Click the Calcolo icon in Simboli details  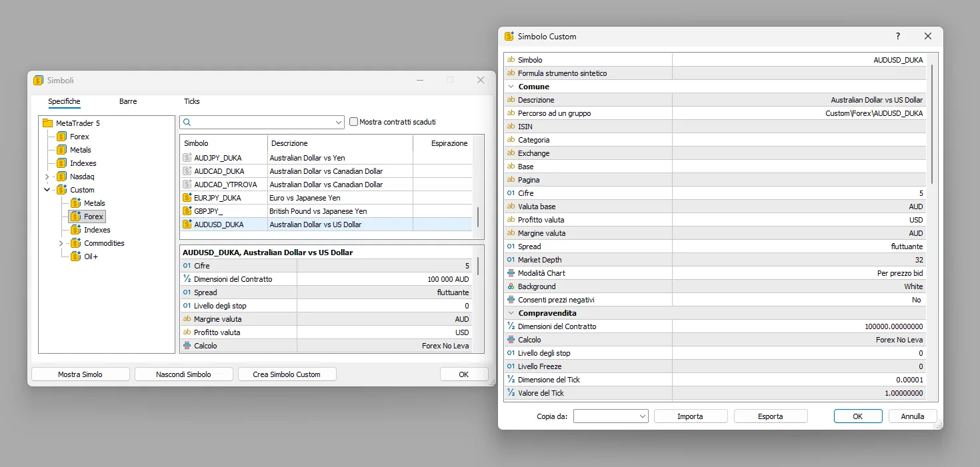(x=187, y=346)
